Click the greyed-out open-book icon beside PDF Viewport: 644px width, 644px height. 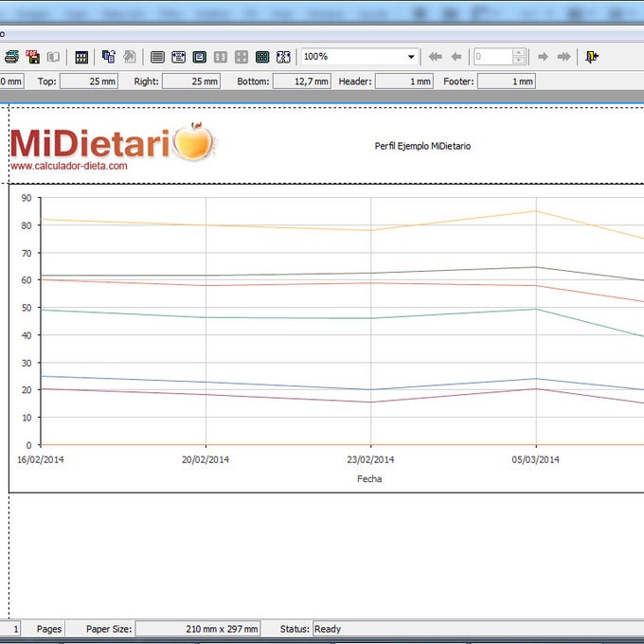pyautogui.click(x=53, y=57)
